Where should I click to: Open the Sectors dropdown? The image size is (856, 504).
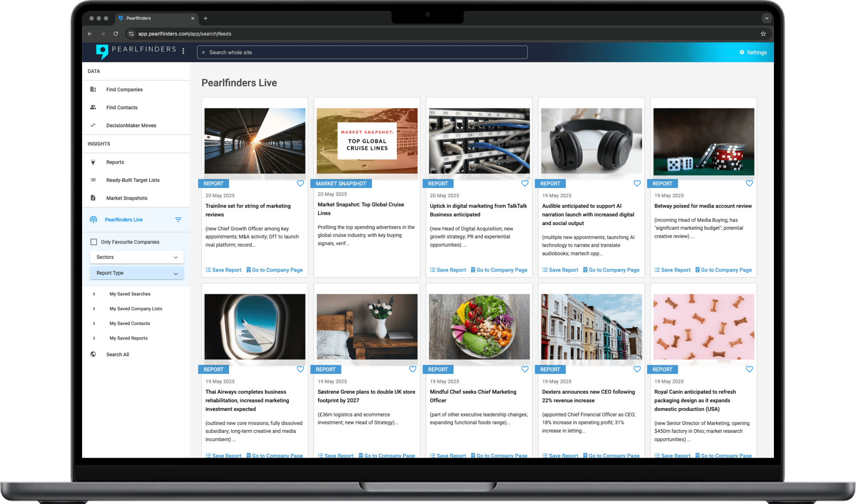(x=136, y=257)
